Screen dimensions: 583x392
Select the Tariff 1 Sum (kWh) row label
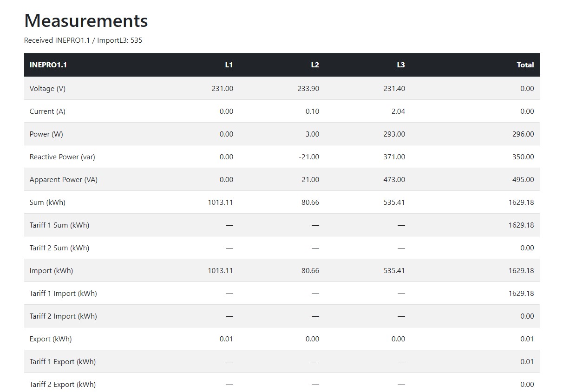pos(59,225)
